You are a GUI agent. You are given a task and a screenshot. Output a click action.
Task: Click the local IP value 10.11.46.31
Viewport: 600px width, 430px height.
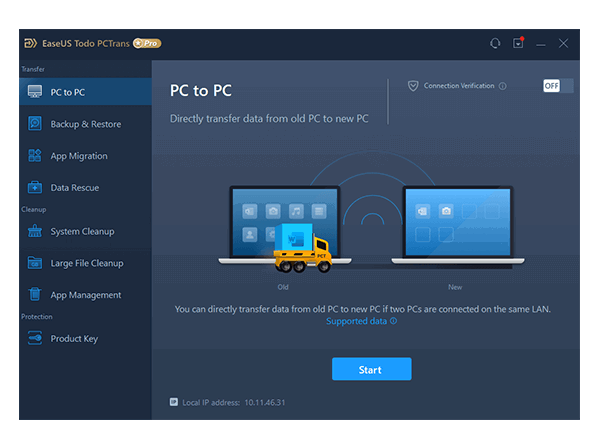tap(265, 402)
